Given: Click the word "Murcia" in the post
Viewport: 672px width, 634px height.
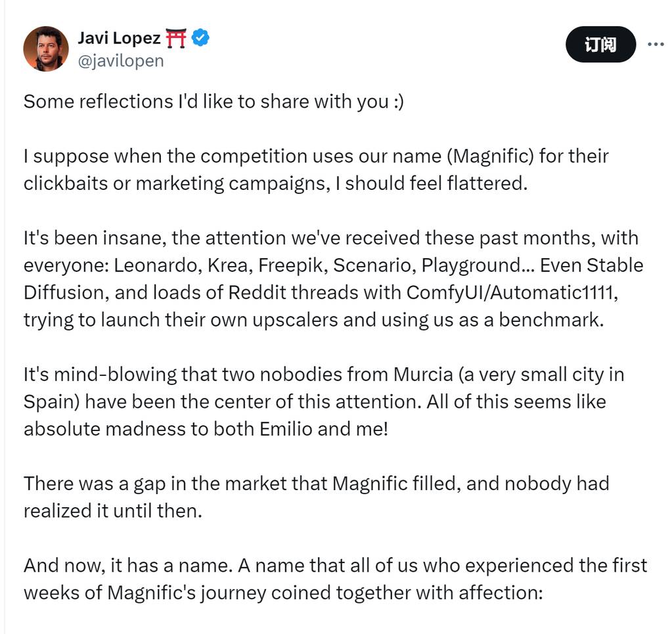Looking at the screenshot, I should (x=423, y=374).
